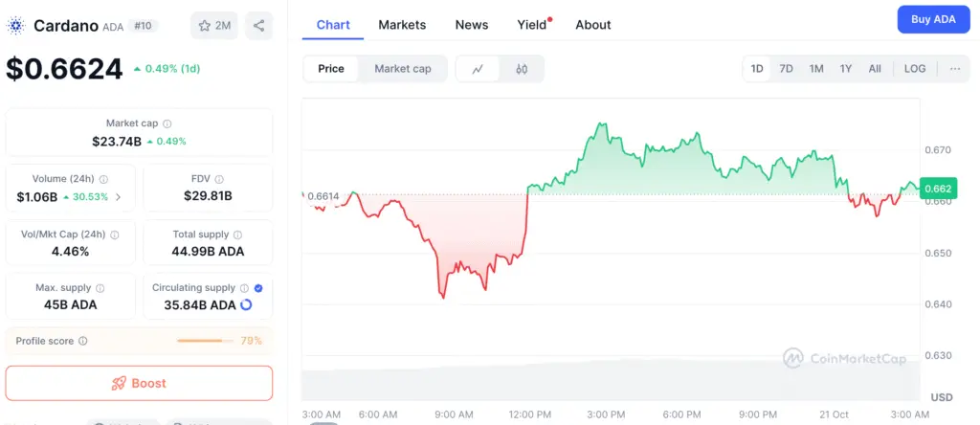Toggle chart to Price view
Image resolution: width=980 pixels, height=425 pixels.
[x=331, y=69]
